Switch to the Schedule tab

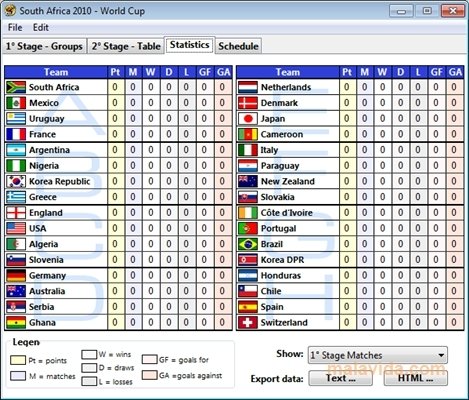[238, 46]
